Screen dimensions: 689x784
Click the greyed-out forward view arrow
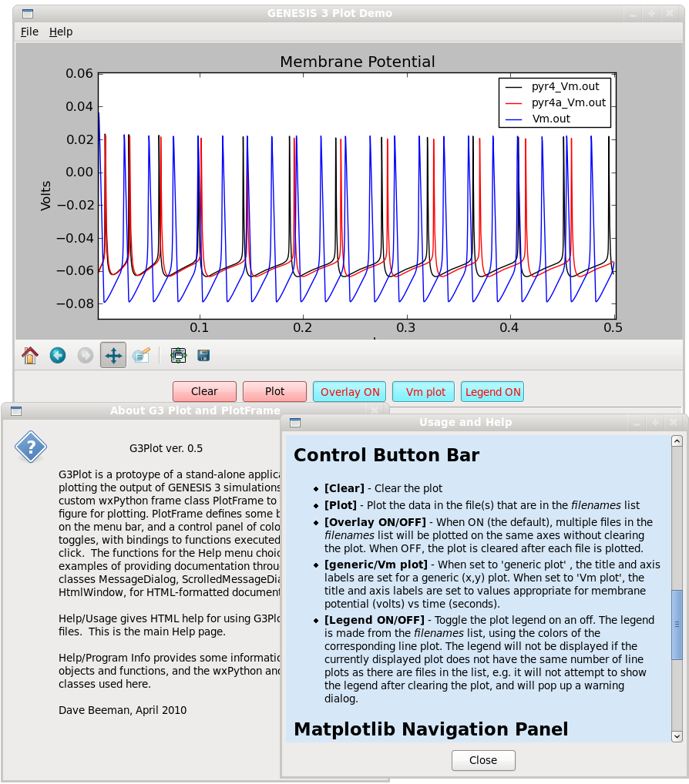[86, 356]
